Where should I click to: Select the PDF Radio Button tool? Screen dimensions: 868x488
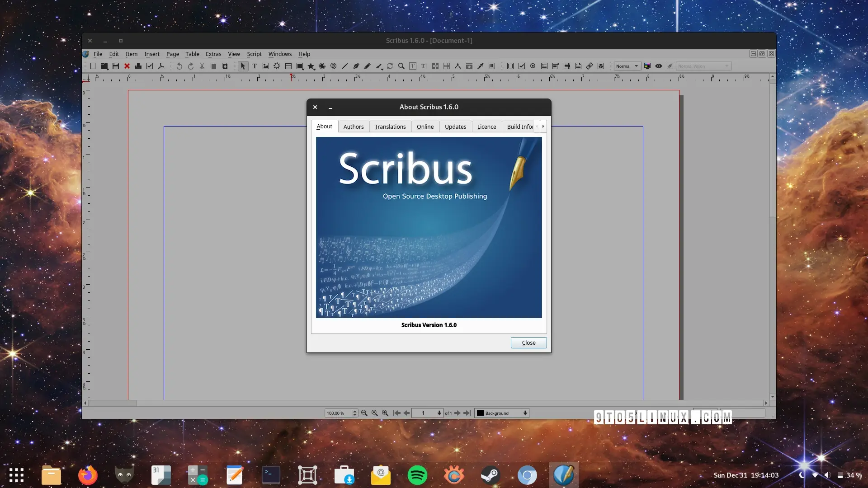(x=533, y=66)
